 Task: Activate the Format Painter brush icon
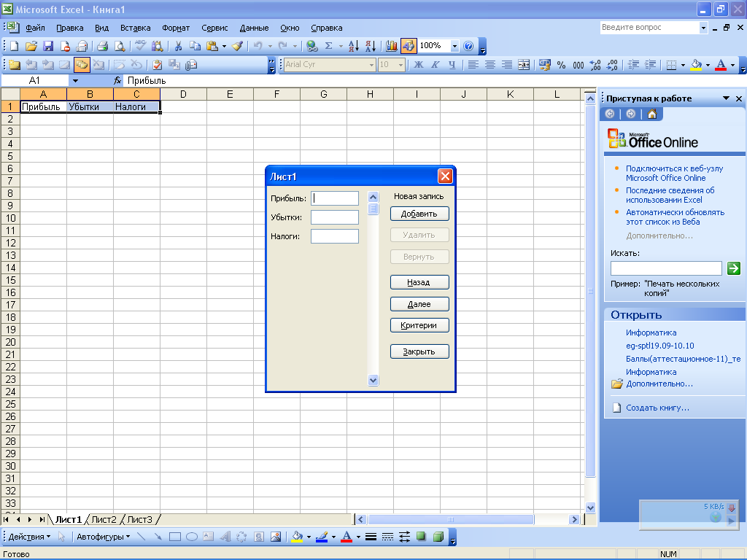[237, 46]
